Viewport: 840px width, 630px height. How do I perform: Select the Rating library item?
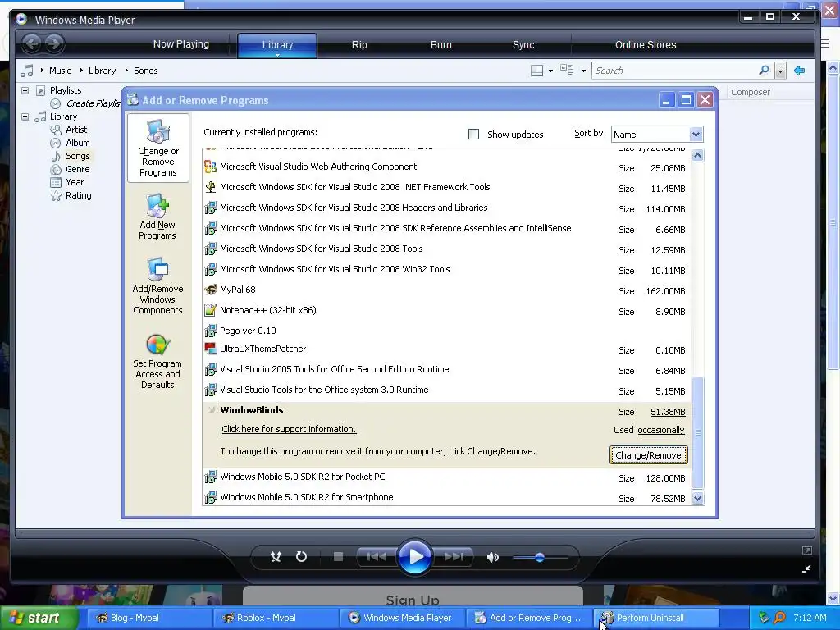(78, 195)
